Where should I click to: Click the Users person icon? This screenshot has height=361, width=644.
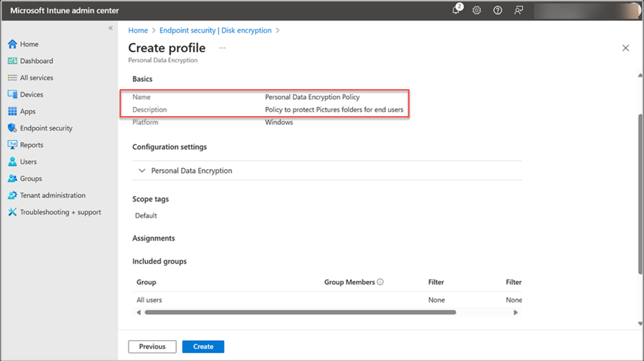(12, 162)
